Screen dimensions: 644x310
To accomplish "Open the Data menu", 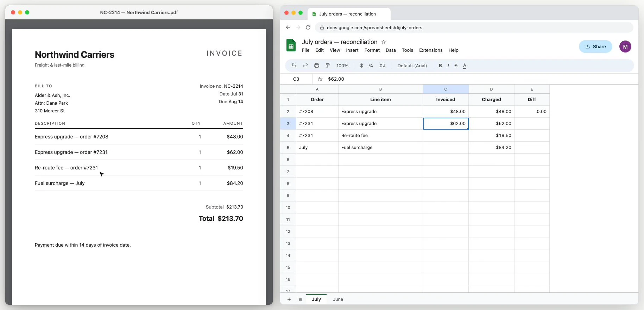I will 391,50.
